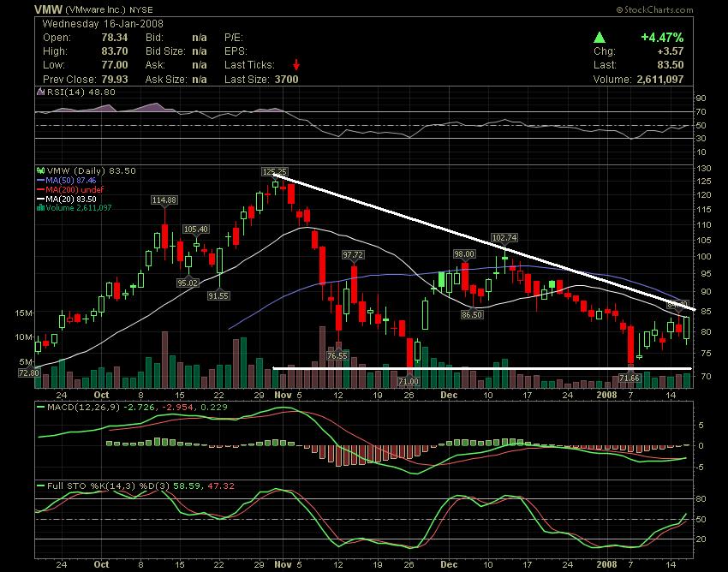Click the header Volume value 2,611,097

pos(659,80)
